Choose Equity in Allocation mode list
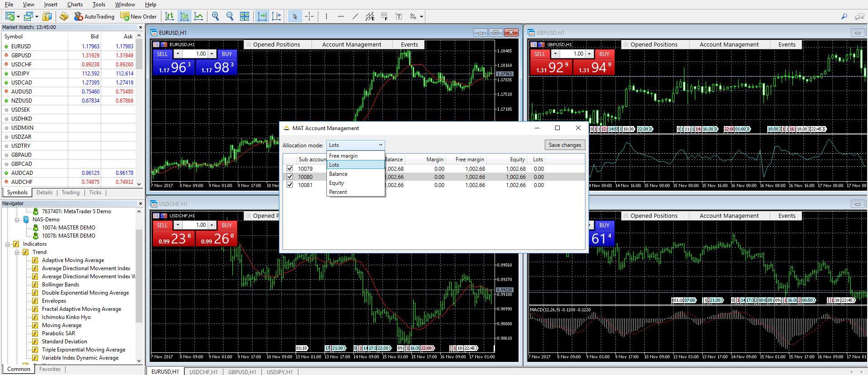Viewport: 868px width, 375px height. tap(337, 183)
